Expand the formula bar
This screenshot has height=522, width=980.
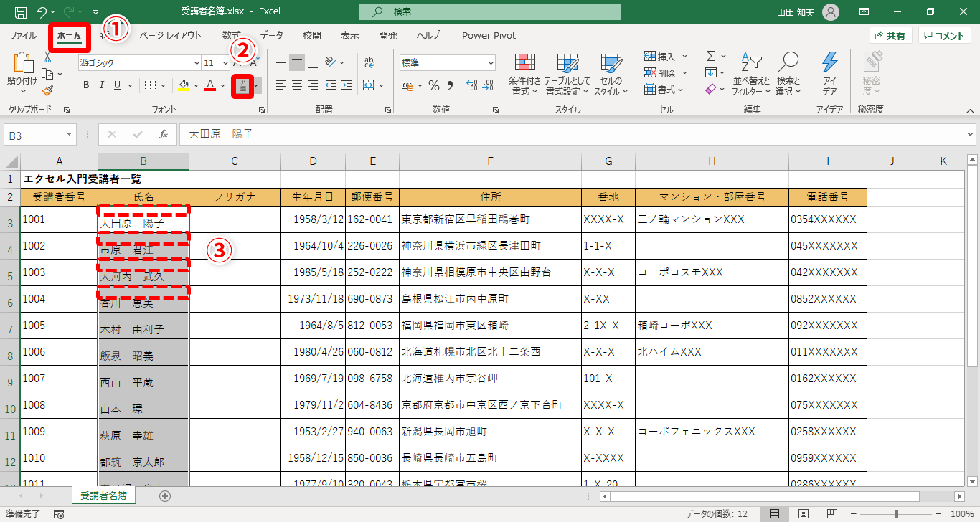[x=971, y=134]
